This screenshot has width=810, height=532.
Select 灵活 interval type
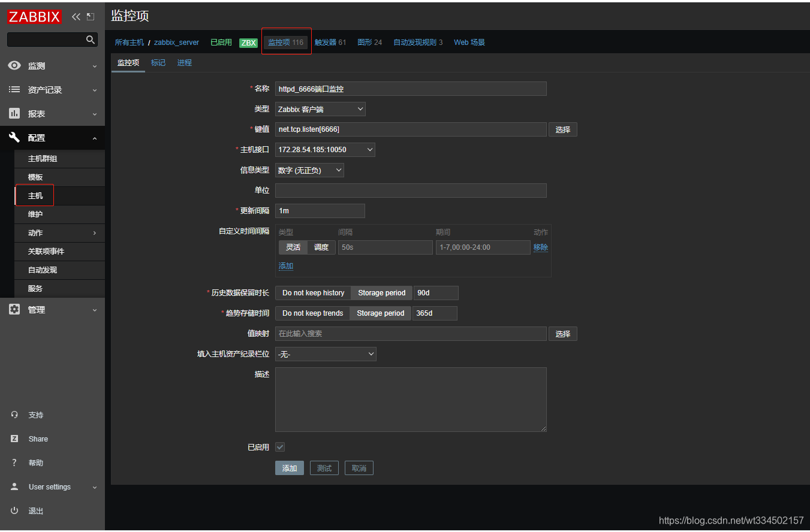click(x=293, y=247)
